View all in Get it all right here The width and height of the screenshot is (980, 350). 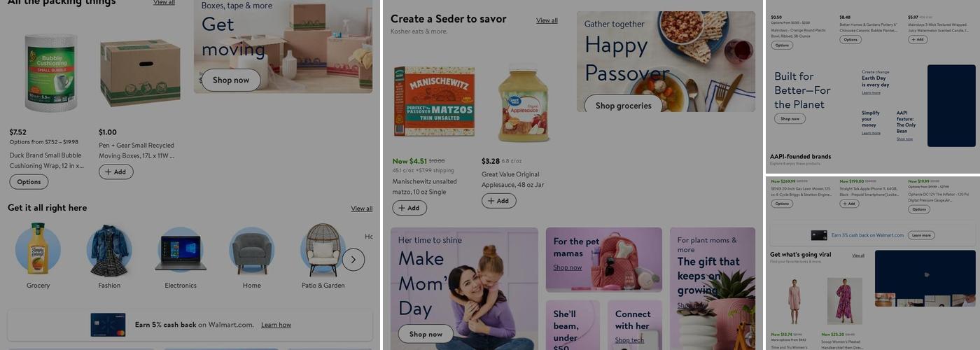click(x=361, y=209)
